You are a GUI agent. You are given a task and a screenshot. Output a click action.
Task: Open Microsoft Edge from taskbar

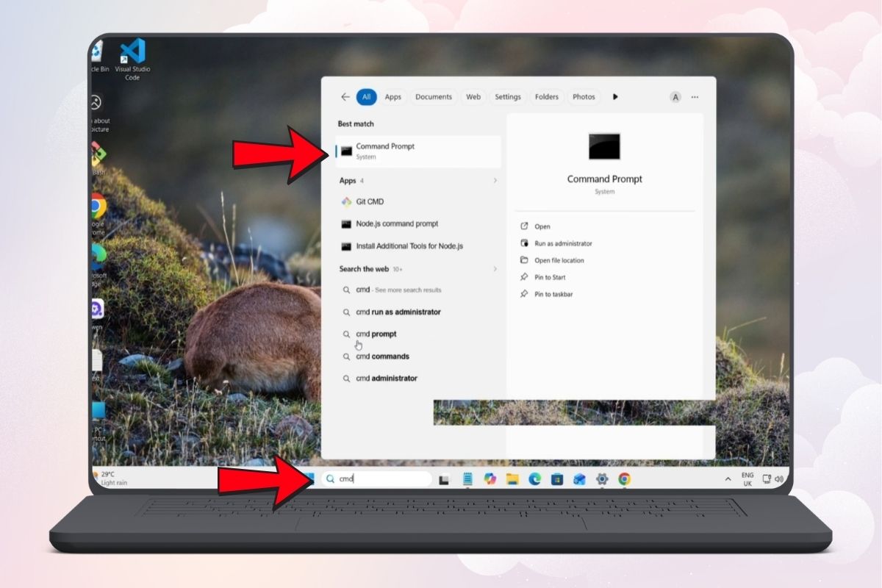coord(535,479)
